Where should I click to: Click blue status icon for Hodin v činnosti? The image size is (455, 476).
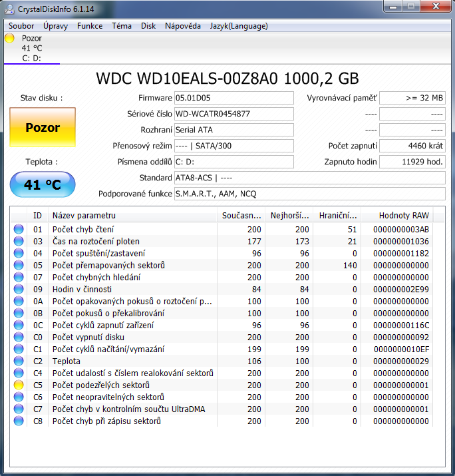19,290
